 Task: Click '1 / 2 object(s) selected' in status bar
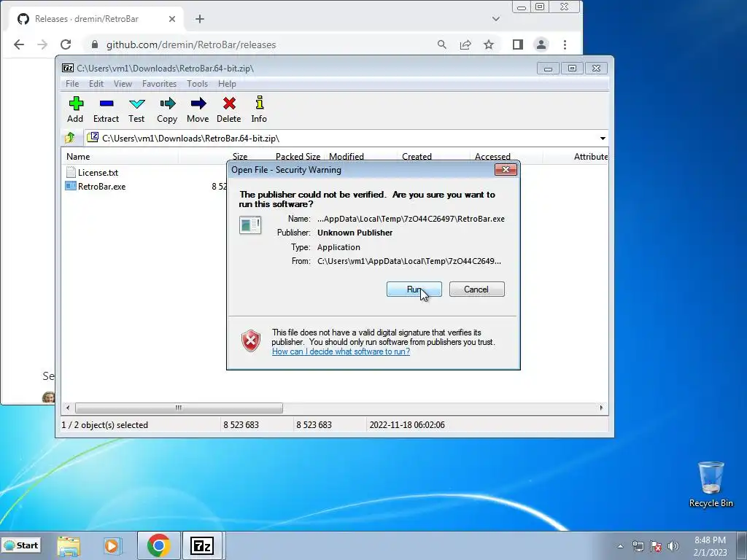105,425
